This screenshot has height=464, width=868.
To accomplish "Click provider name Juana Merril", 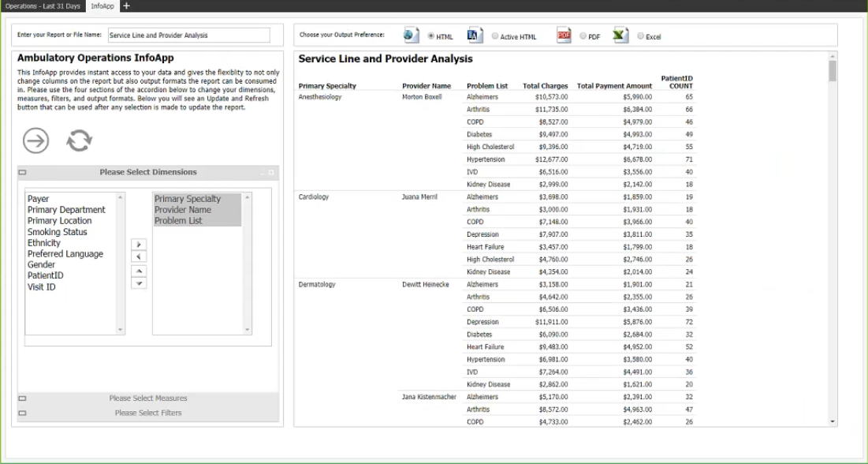I will tap(420, 196).
